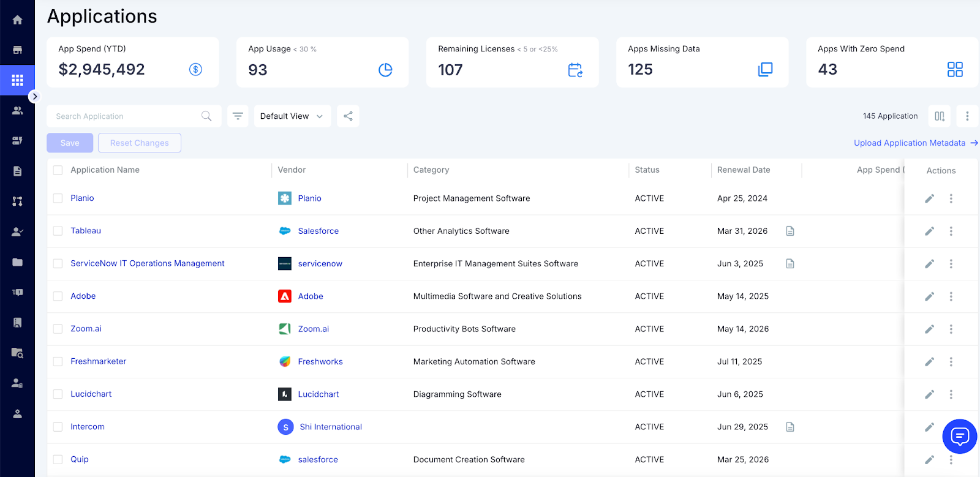Open the chat support bubble
Viewport: 980px width, 477px height.
coord(959,437)
